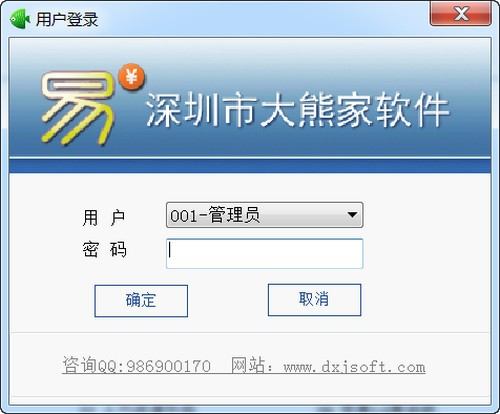Close the 用户登录 login window

click(460, 13)
